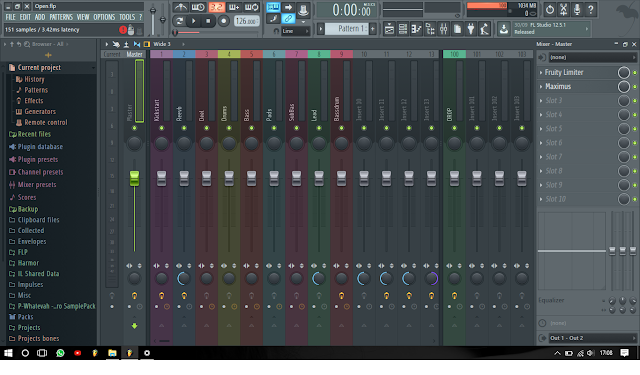The height and width of the screenshot is (375, 640).
Task: Click the tempo tapper icon
Action: tap(484, 29)
